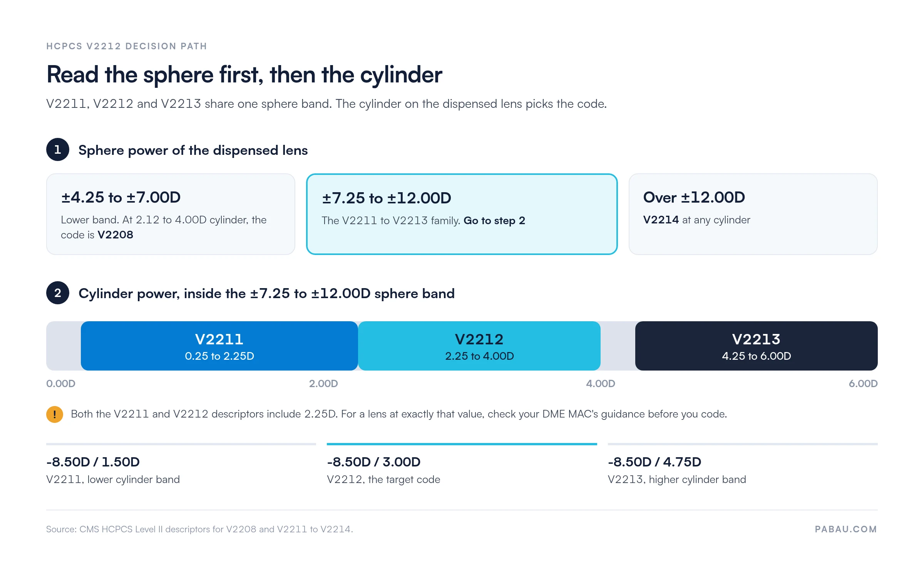This screenshot has width=924, height=567.
Task: Click the V2213 dark navy band
Action: coord(757,346)
